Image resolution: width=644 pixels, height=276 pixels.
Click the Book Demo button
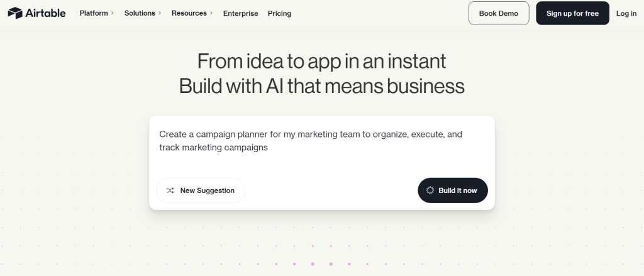click(x=499, y=13)
